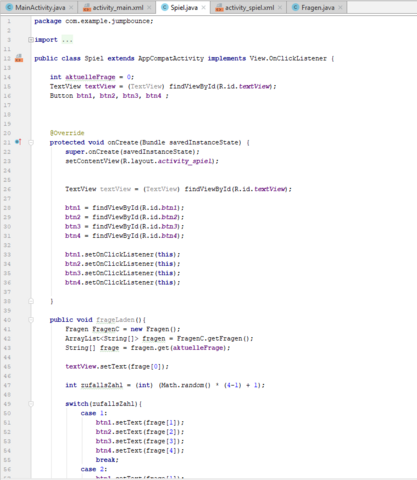Click the XML file icon on activity_main.xml tab
Viewport: 417px width, 480px height.
pyautogui.click(x=87, y=7)
